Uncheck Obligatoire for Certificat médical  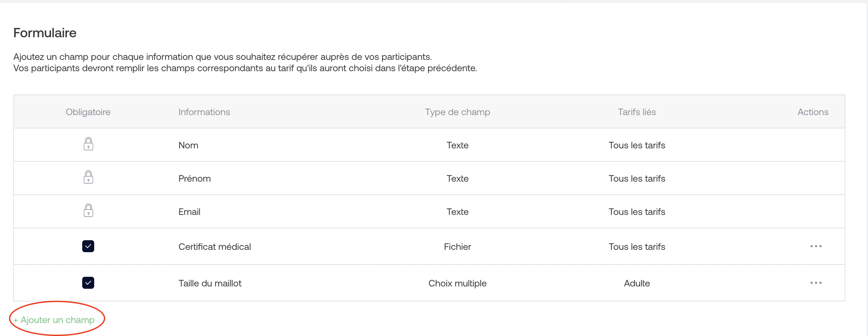[88, 247]
